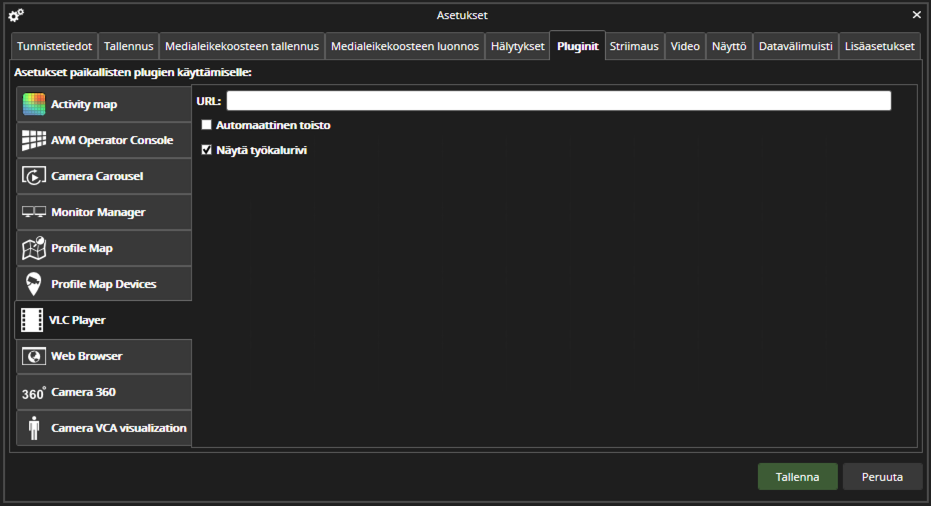931x506 pixels.
Task: Open the Lisäasetukset tab
Action: pos(879,47)
